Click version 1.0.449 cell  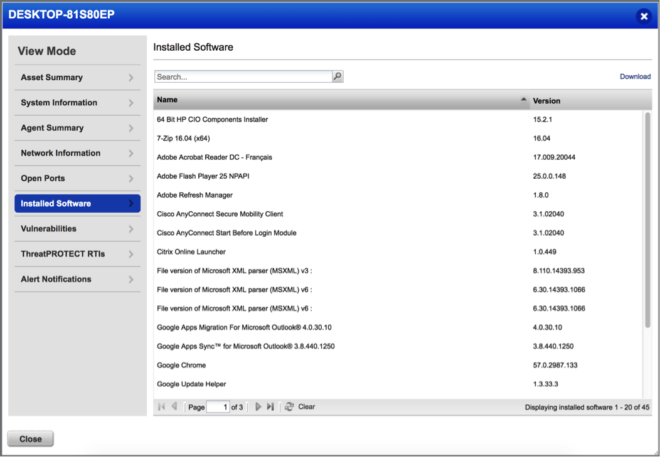click(544, 252)
